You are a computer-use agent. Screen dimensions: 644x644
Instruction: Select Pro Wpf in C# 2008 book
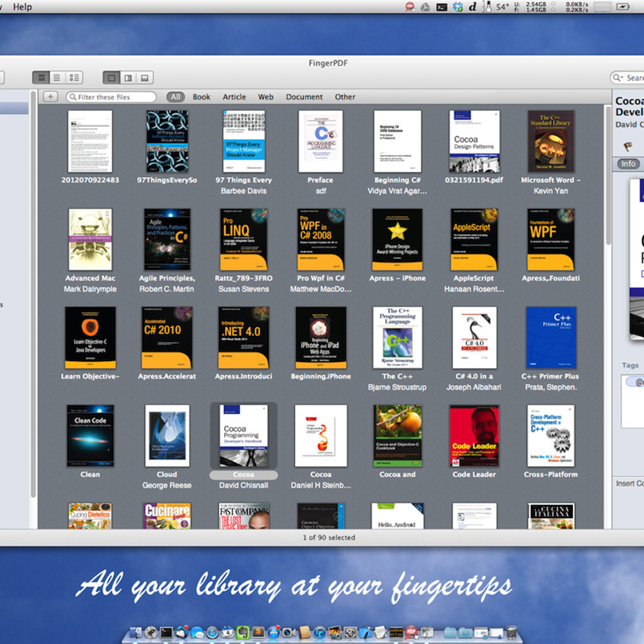point(321,239)
